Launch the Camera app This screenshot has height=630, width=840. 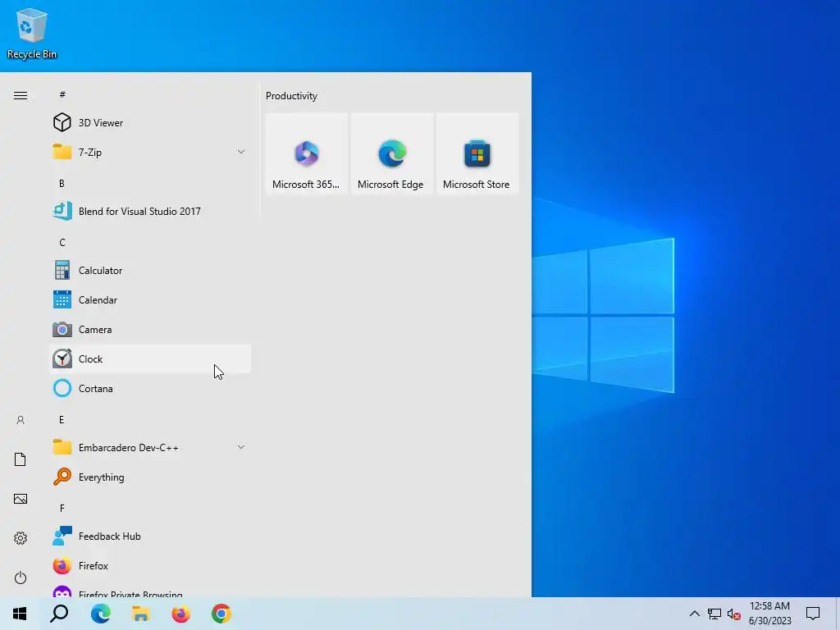150,330
